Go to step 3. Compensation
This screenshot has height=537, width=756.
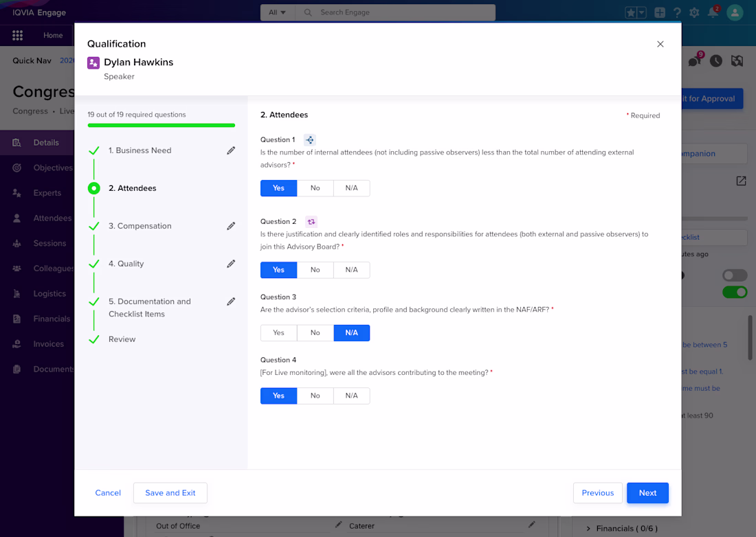(x=140, y=226)
